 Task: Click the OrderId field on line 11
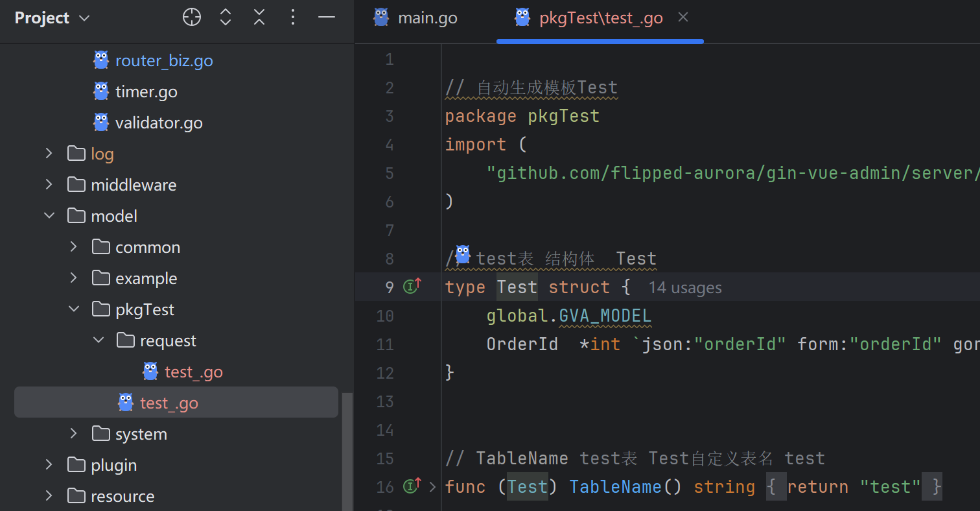[x=522, y=344]
